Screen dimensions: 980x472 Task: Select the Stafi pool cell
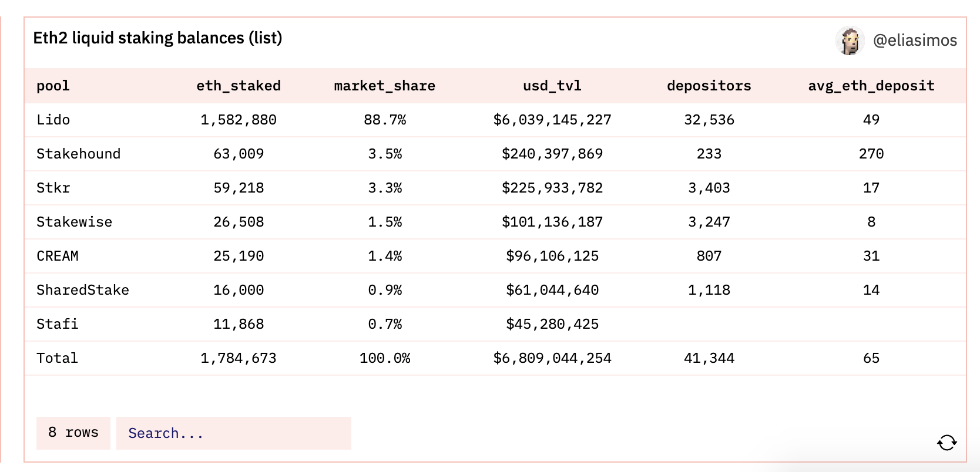(x=57, y=324)
